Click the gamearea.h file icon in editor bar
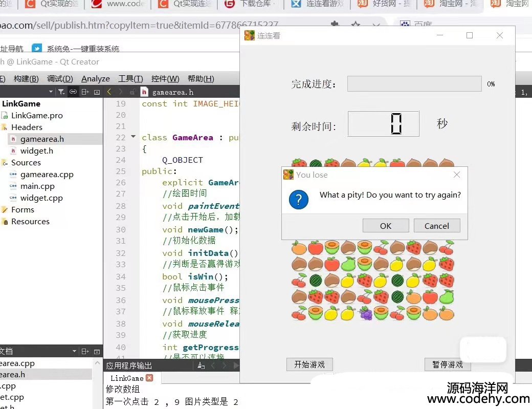 [144, 92]
